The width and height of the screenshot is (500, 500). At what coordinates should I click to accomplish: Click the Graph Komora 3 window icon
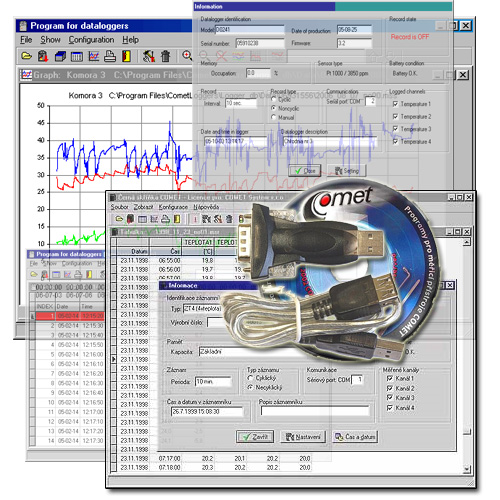point(26,75)
